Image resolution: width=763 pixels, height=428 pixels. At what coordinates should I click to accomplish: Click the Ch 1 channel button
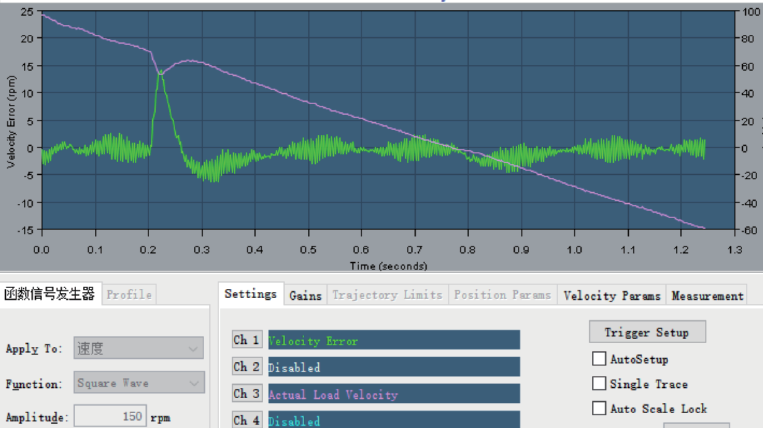pos(247,340)
